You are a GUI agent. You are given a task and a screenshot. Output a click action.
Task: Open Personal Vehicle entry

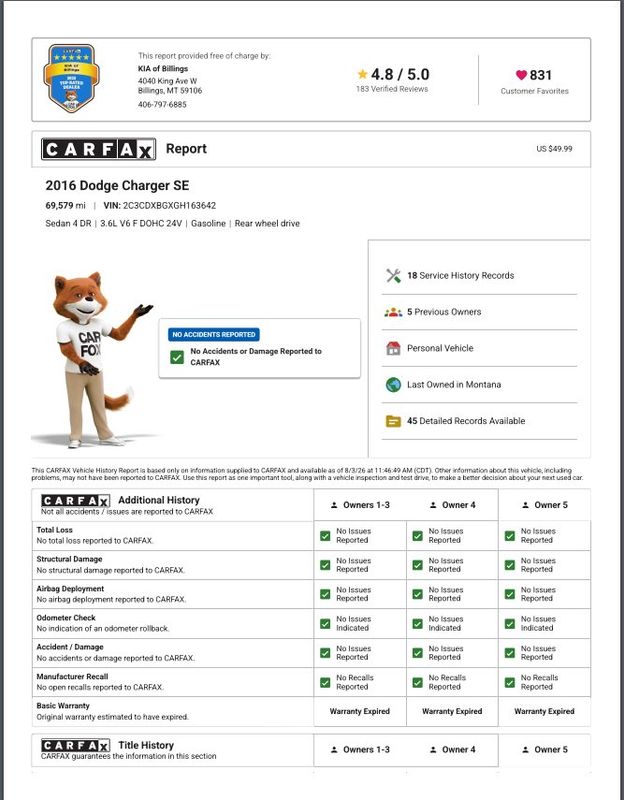coord(479,348)
